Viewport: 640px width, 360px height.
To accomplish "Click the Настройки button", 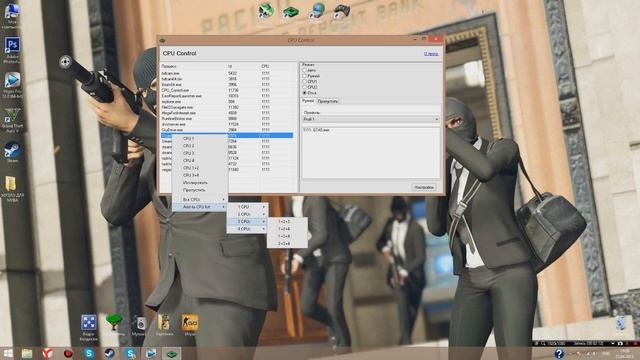I will click(424, 187).
